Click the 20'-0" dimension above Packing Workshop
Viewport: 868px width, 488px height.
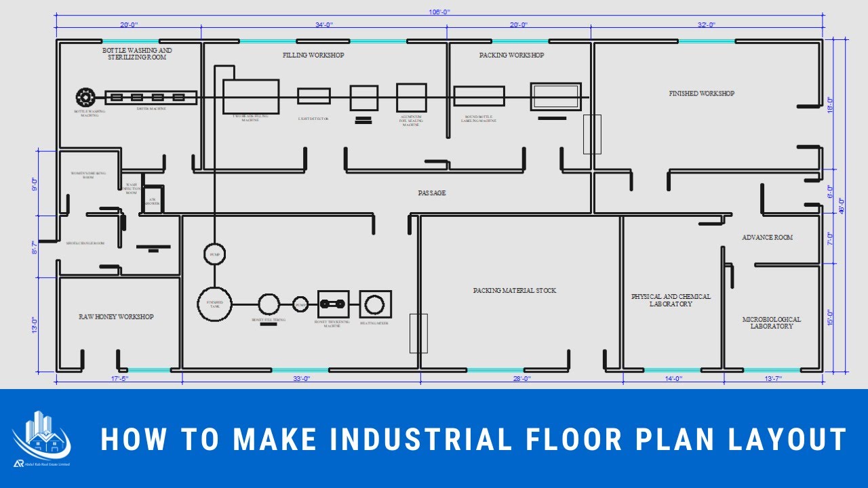519,24
